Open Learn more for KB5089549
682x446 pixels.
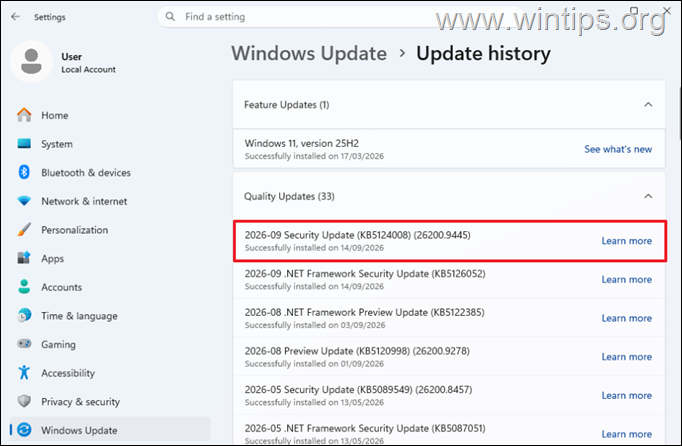626,396
